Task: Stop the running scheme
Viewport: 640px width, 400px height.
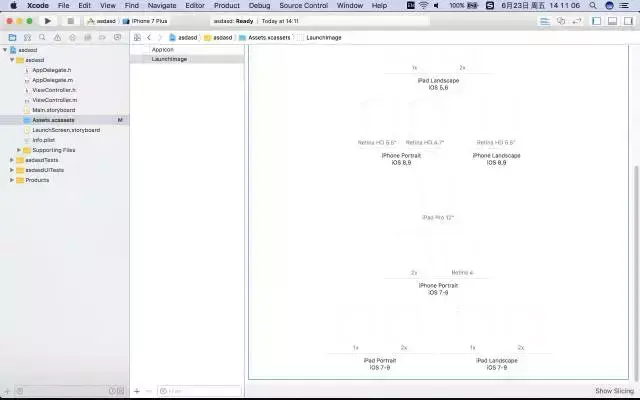Action: (71, 21)
